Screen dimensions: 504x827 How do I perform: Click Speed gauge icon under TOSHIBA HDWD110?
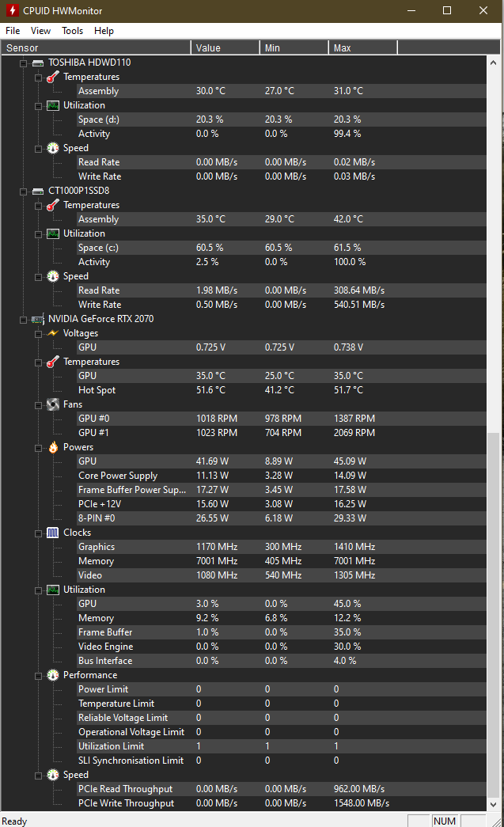pyautogui.click(x=53, y=148)
